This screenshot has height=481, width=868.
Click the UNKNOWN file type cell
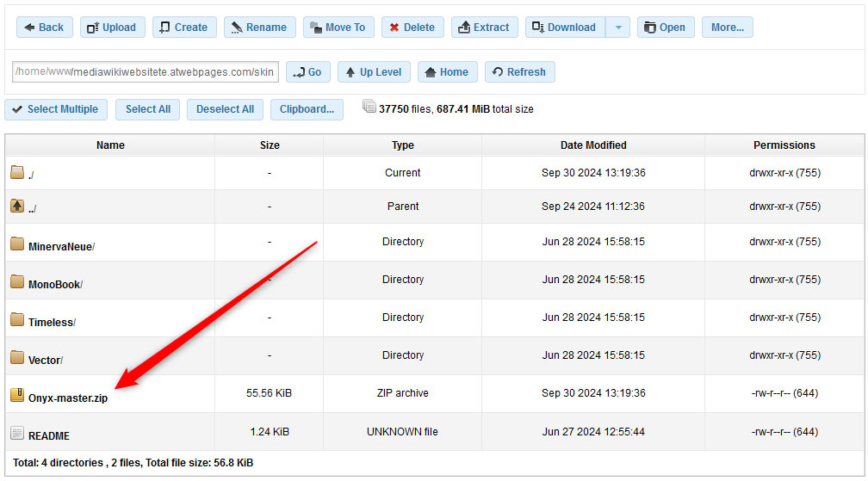click(402, 432)
